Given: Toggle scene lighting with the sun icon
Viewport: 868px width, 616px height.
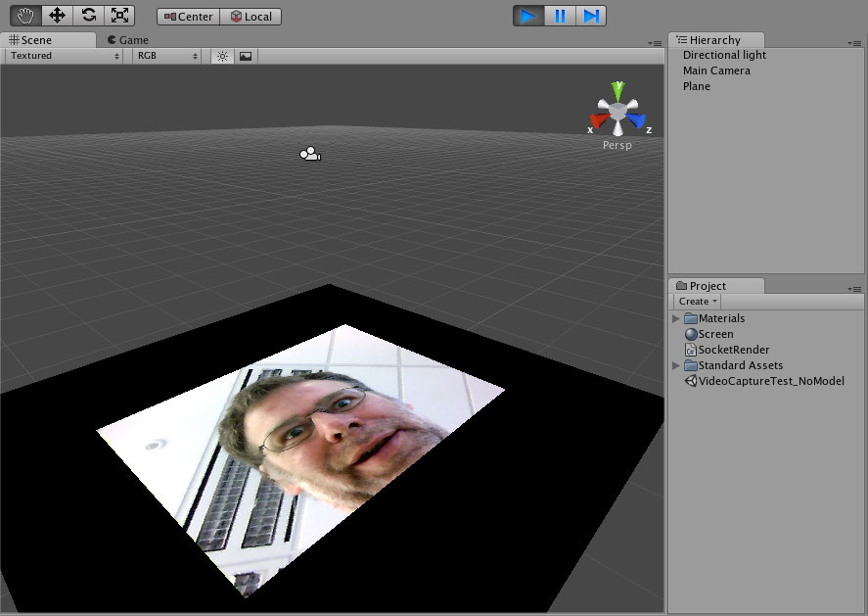Looking at the screenshot, I should pyautogui.click(x=221, y=56).
